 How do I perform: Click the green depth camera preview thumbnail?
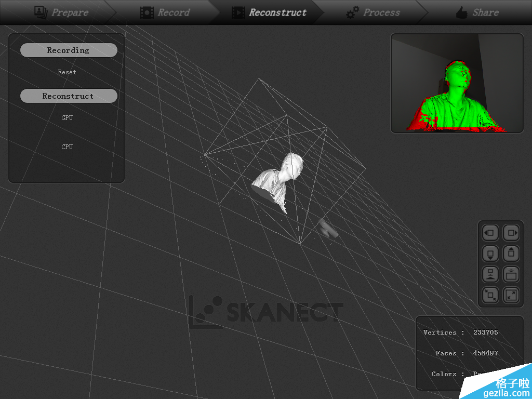(x=457, y=83)
